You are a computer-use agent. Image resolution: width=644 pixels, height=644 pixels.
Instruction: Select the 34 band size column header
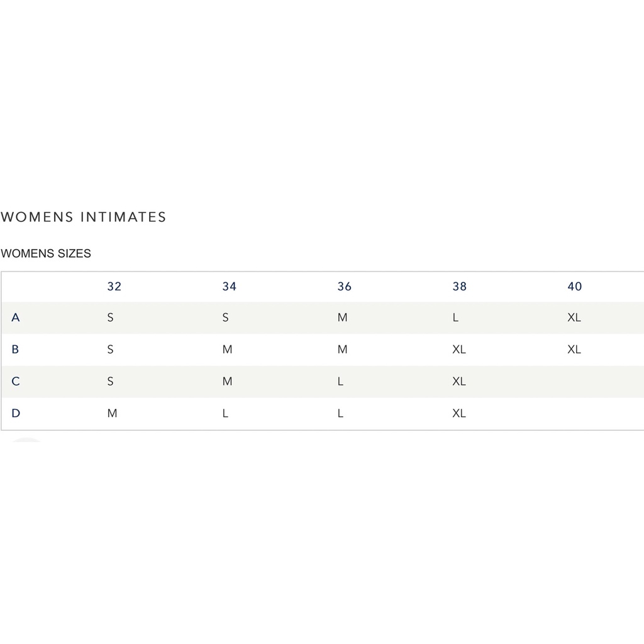(229, 287)
